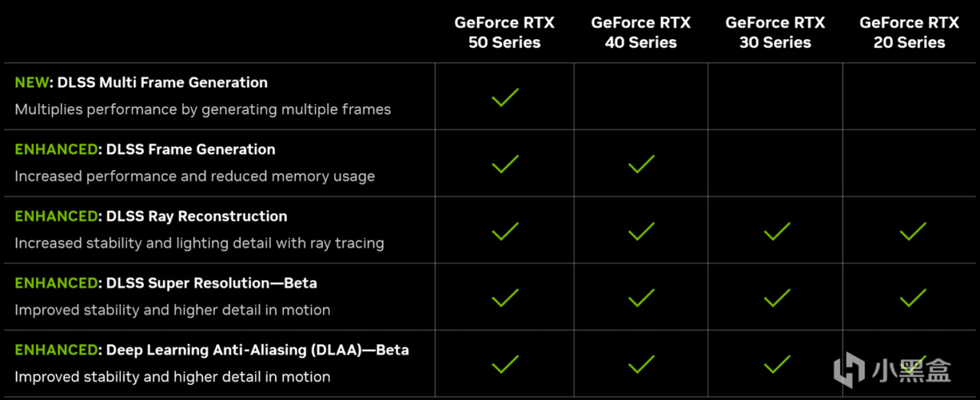The width and height of the screenshot is (980, 400).
Task: Click the RTX 40 Frame Generation checkmark
Action: click(641, 164)
